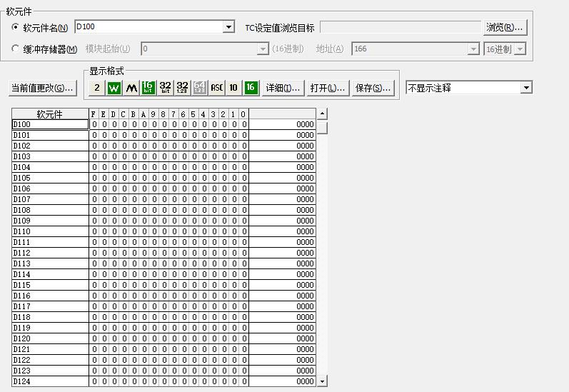The image size is (569, 392).
Task: Click the 保存 save button
Action: tap(373, 89)
